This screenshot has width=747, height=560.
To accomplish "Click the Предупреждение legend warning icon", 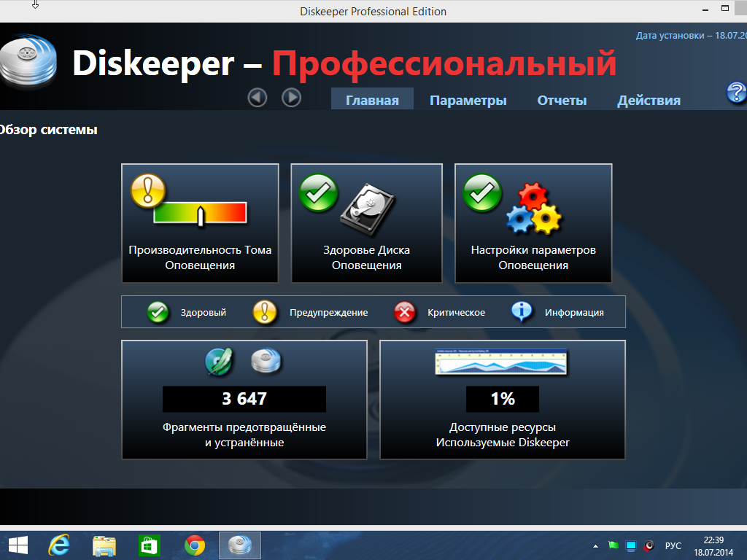I will click(264, 312).
